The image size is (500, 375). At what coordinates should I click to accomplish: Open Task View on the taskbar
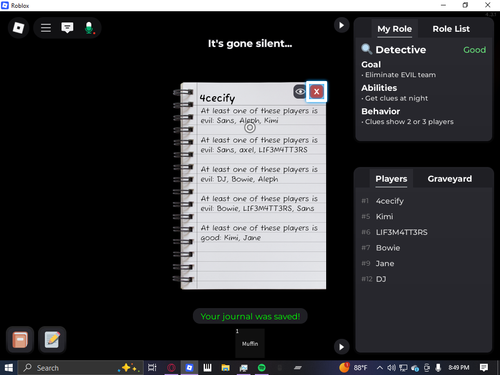(152, 368)
